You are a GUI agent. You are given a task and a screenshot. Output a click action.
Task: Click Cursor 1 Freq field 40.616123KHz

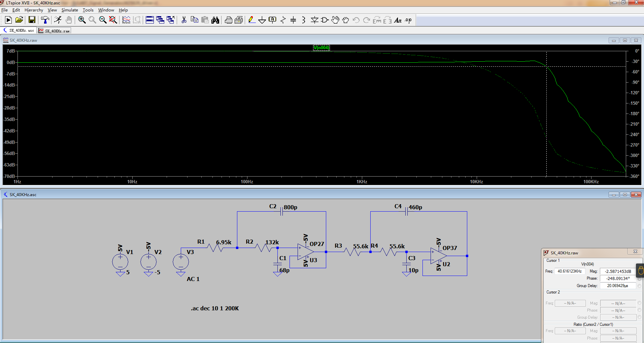[570, 271]
